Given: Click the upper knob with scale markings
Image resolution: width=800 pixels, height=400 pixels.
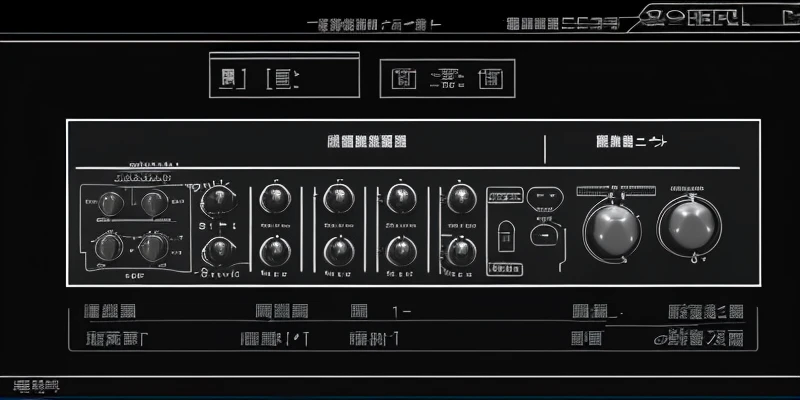Looking at the screenshot, I should pos(217,203).
